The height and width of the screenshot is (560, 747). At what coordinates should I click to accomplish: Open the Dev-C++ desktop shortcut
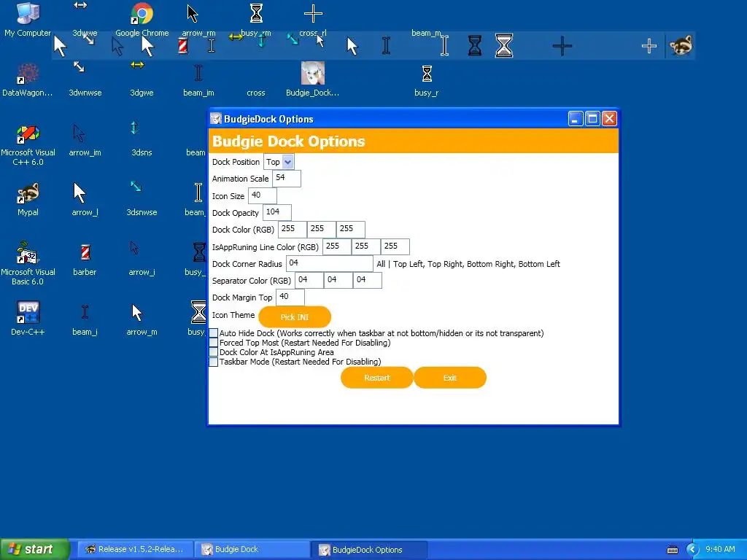coord(28,319)
